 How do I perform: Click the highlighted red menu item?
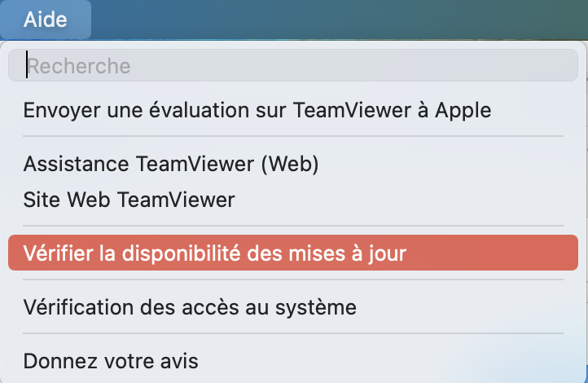tap(293, 253)
